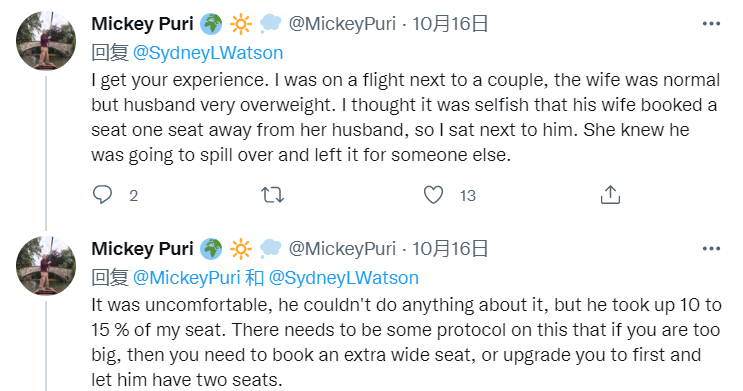
Task: Open the Mickey Puri display name on the second tweet
Action: click(x=143, y=249)
